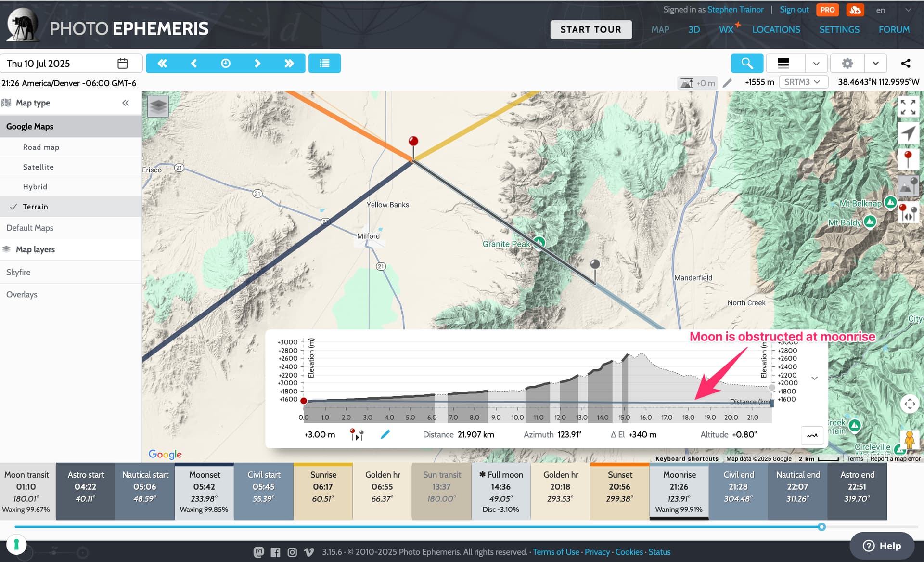Open the events list view icon
This screenshot has height=562, width=924.
325,63
